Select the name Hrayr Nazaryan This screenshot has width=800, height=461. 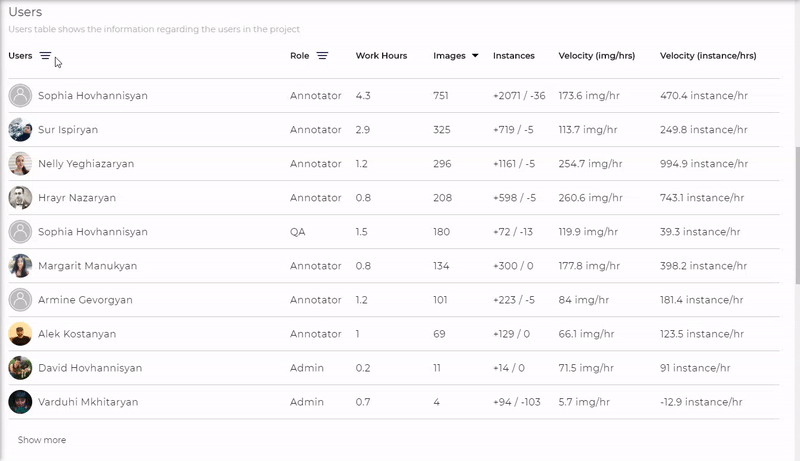pyautogui.click(x=77, y=198)
